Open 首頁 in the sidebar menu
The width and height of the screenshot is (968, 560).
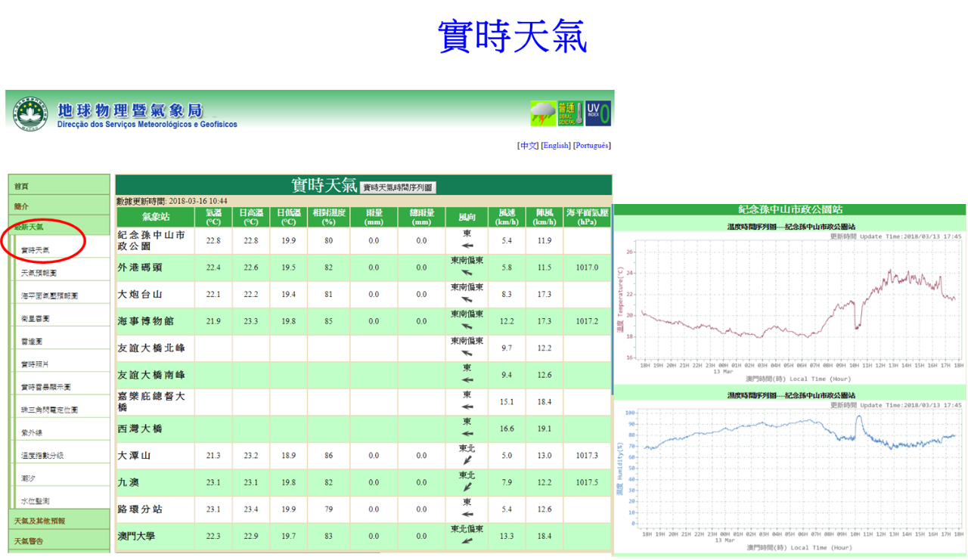[21, 186]
